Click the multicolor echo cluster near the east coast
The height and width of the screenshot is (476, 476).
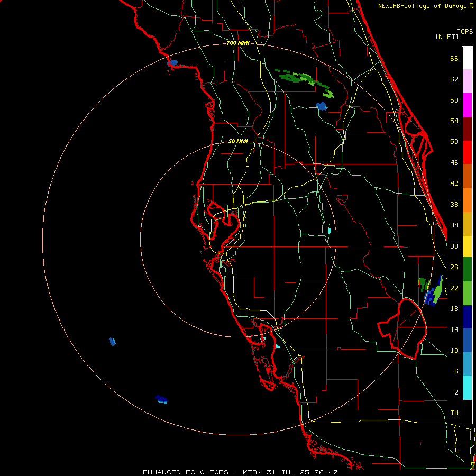[431, 290]
